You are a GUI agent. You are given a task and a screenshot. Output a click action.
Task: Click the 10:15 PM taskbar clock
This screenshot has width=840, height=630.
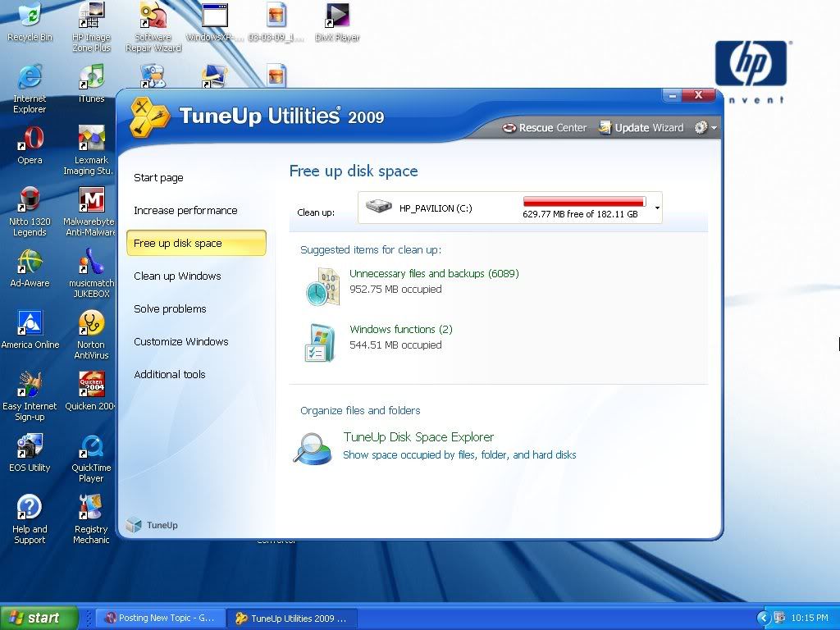coord(810,619)
